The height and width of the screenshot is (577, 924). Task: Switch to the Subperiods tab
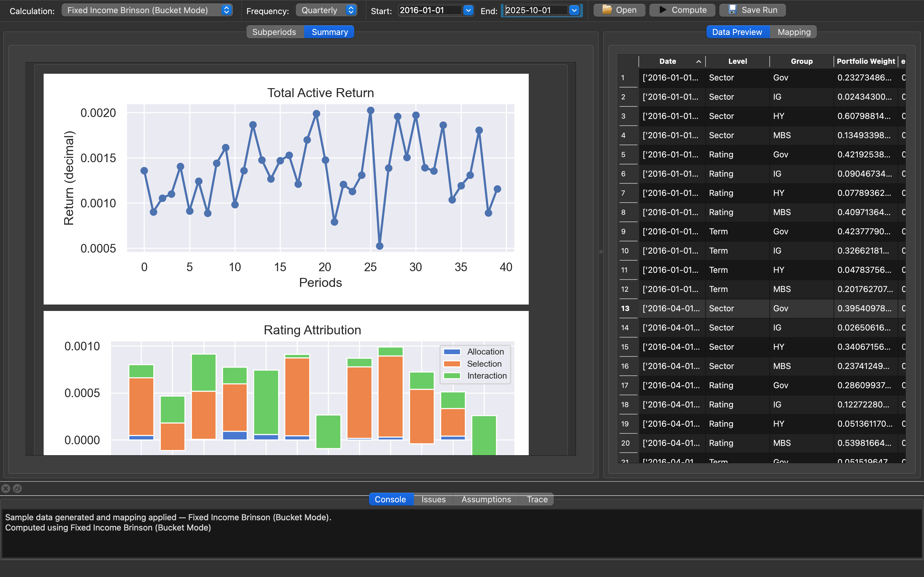tap(274, 32)
